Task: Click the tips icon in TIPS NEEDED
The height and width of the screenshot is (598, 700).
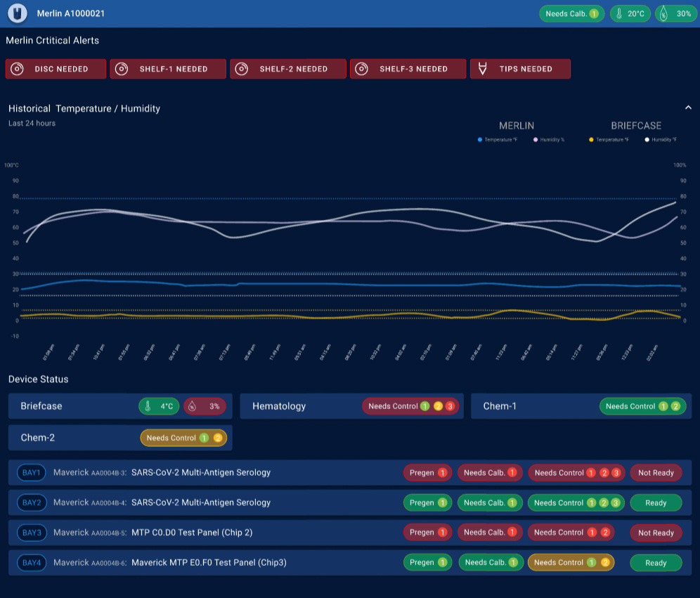Action: tap(483, 69)
